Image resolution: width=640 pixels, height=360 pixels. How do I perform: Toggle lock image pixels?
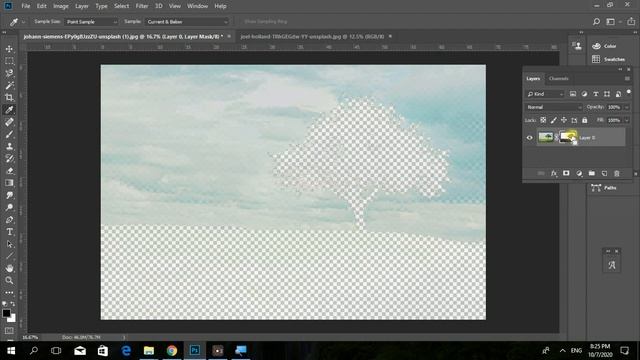pyautogui.click(x=553, y=120)
